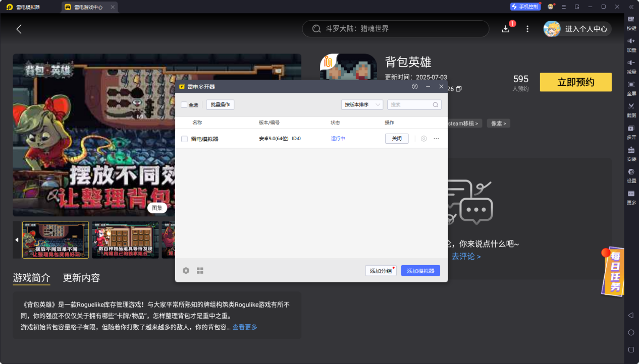Open multi-instance settings hexagon icon at dialog bottom
Screen dimensions: 639x364
tap(186, 271)
